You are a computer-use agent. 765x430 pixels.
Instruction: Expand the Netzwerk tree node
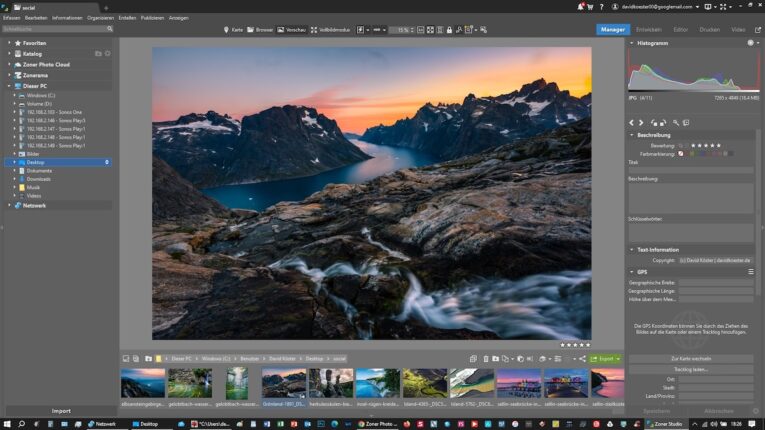[x=9, y=205]
